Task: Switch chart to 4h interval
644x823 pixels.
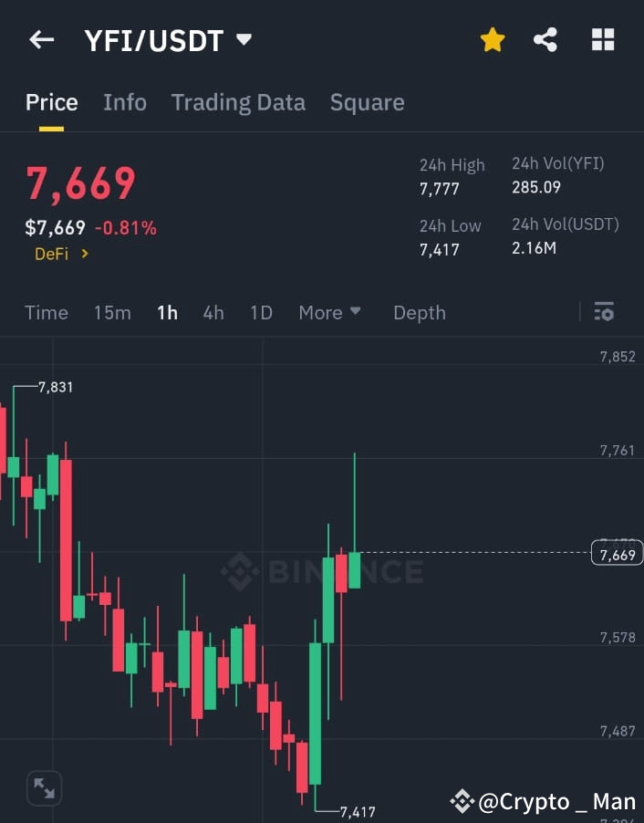Action: tap(213, 312)
